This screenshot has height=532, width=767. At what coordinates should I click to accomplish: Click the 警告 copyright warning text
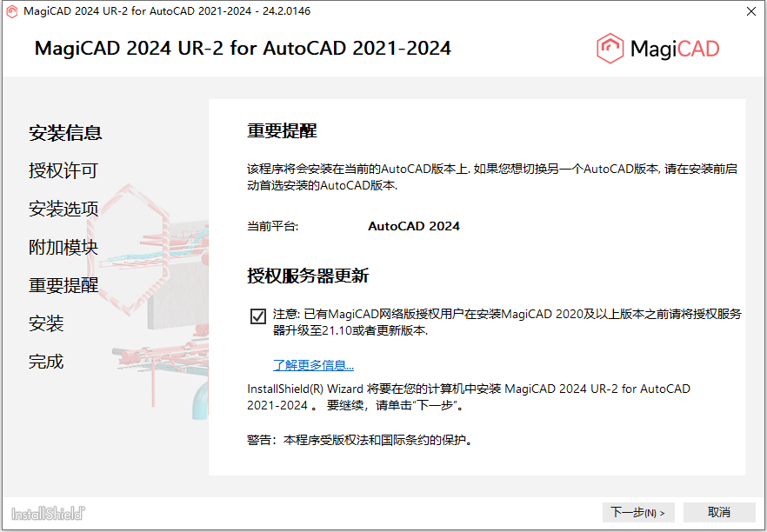pos(360,440)
